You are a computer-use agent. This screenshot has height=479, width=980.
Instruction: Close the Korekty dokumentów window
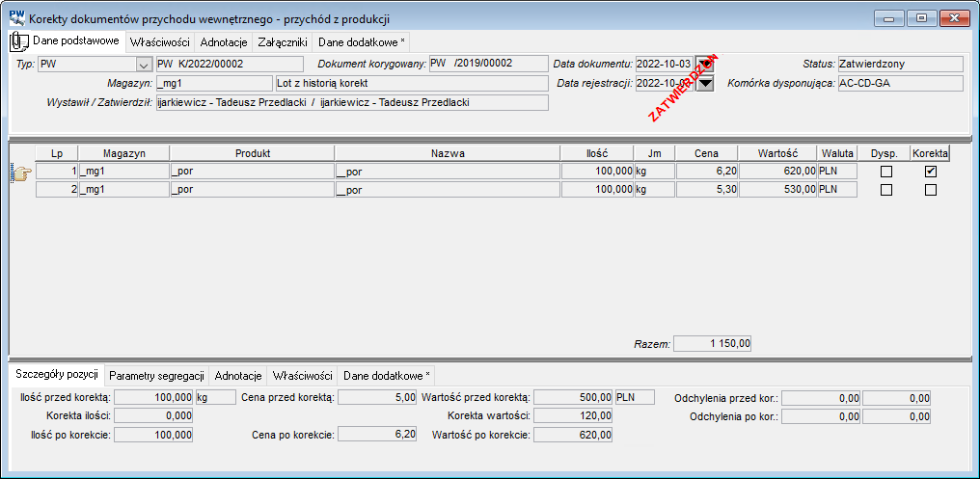click(x=954, y=18)
